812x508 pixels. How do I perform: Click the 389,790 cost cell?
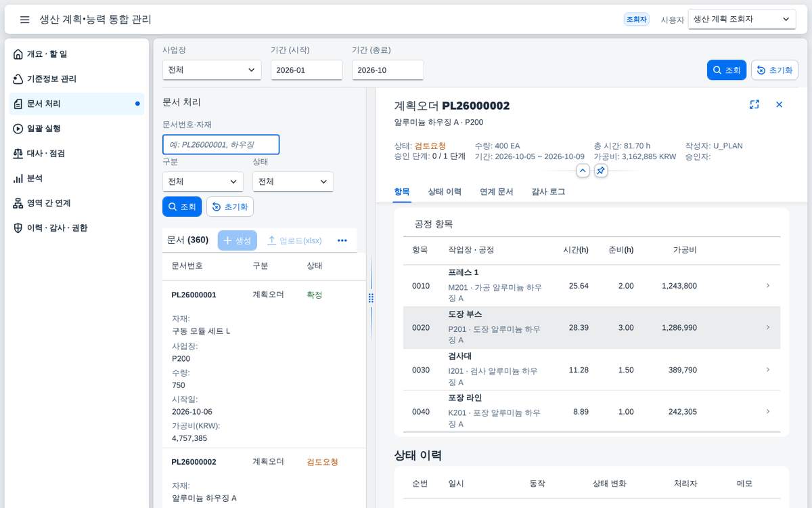click(x=683, y=370)
